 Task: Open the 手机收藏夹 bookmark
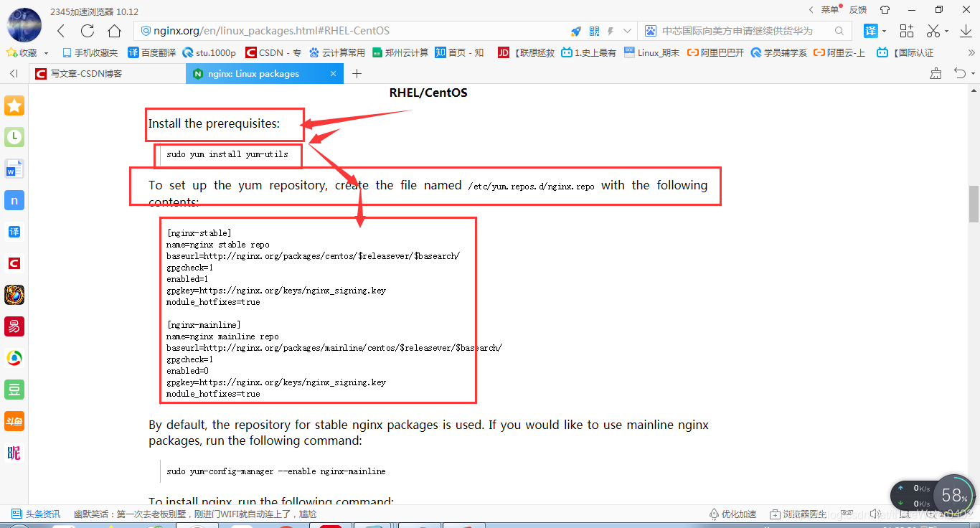90,52
